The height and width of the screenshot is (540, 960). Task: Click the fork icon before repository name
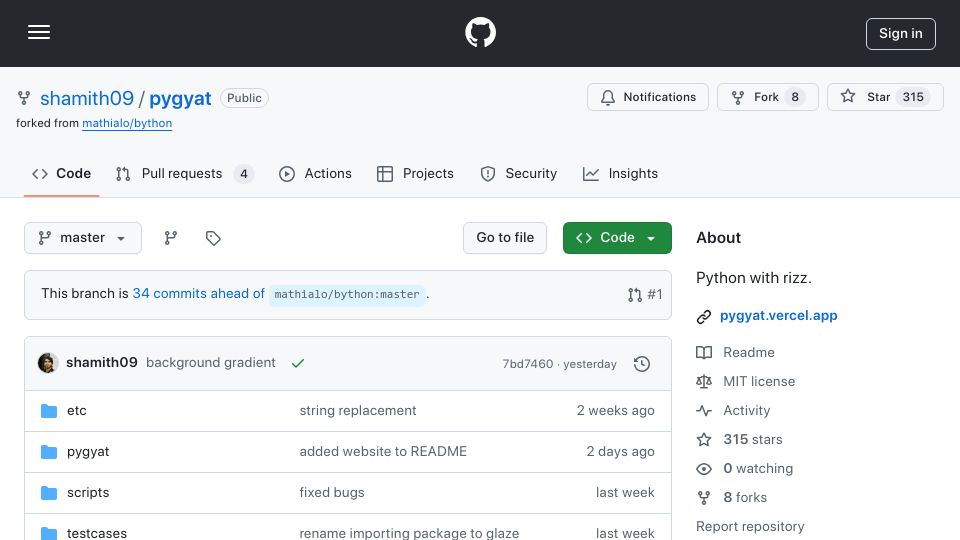tap(24, 98)
